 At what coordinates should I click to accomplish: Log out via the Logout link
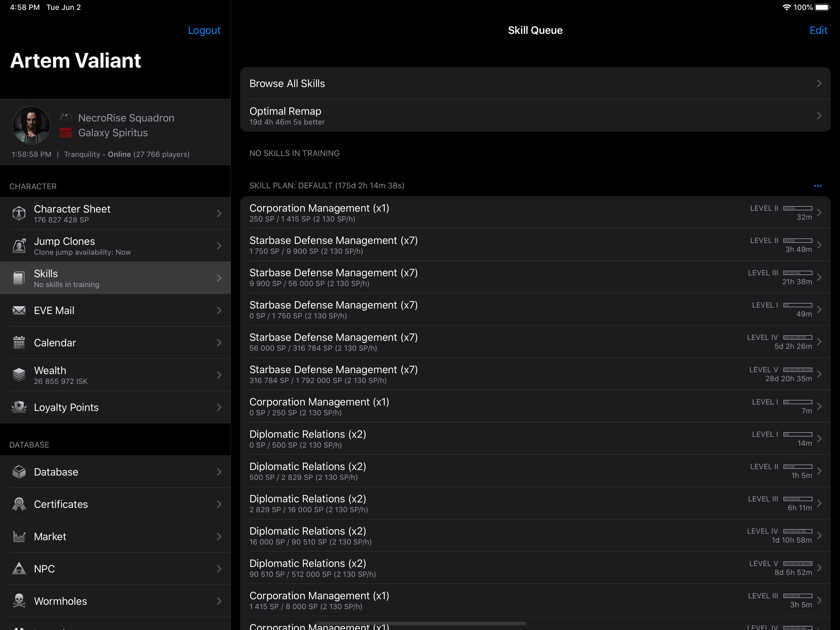(204, 30)
